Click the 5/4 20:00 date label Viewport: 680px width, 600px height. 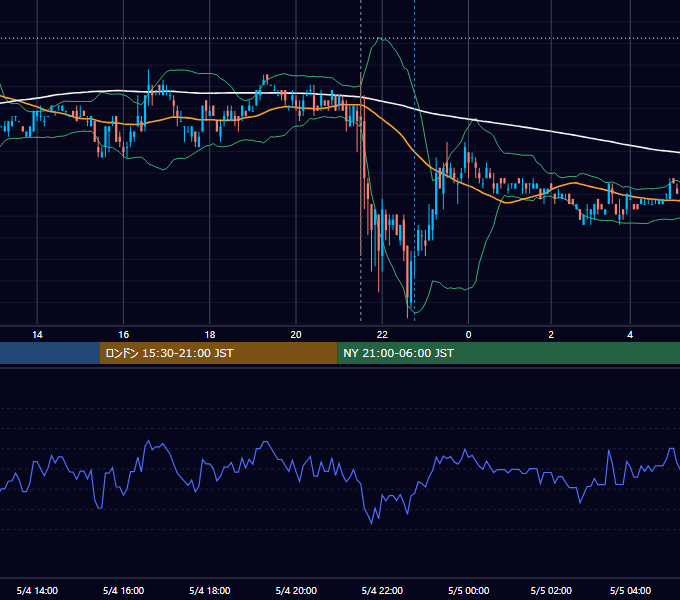tap(296, 590)
